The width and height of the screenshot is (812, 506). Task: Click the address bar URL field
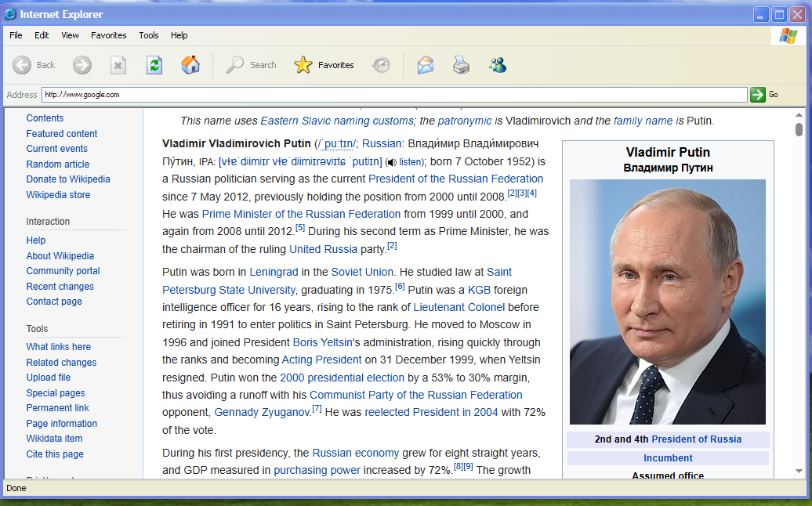(392, 94)
